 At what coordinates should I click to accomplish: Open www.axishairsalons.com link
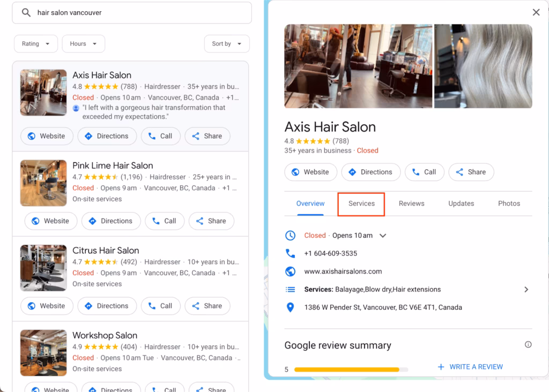click(x=343, y=272)
